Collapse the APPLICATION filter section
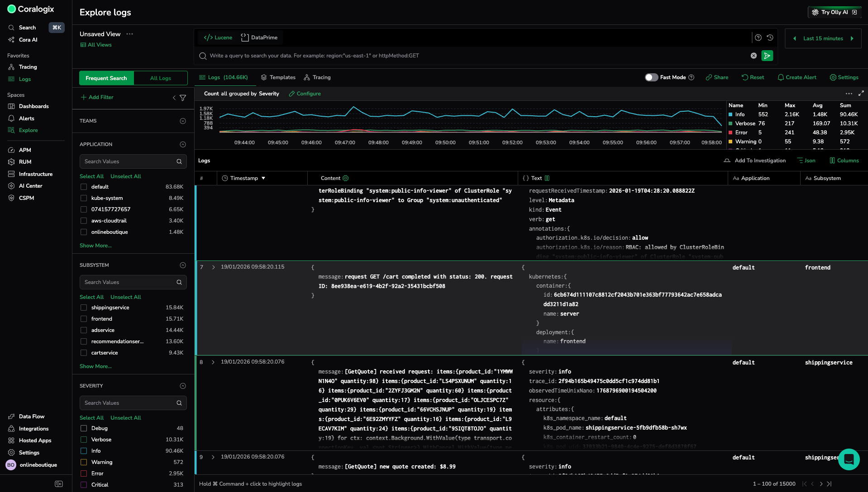This screenshot has height=492, width=868. click(x=183, y=145)
